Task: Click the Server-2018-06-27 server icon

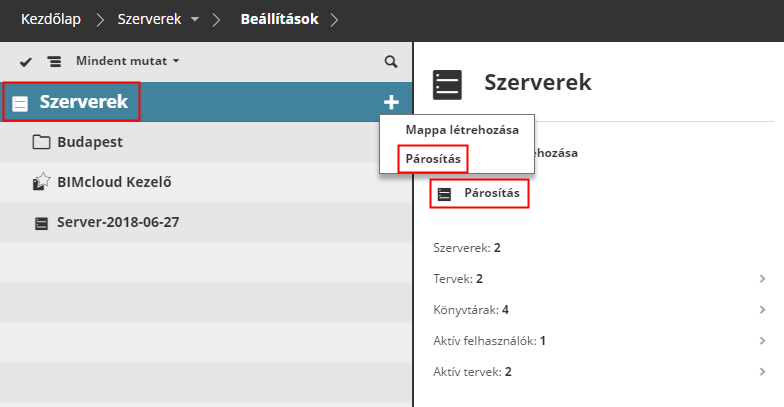Action: coord(41,222)
